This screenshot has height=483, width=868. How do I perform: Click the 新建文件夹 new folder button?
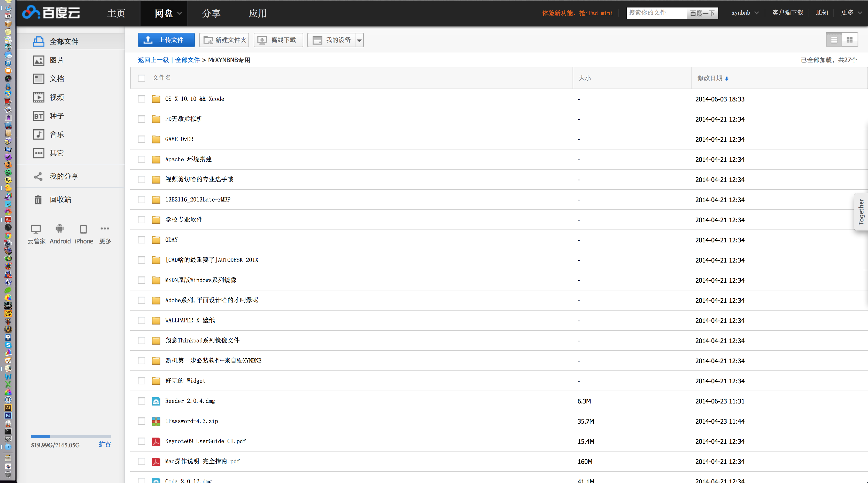[224, 40]
